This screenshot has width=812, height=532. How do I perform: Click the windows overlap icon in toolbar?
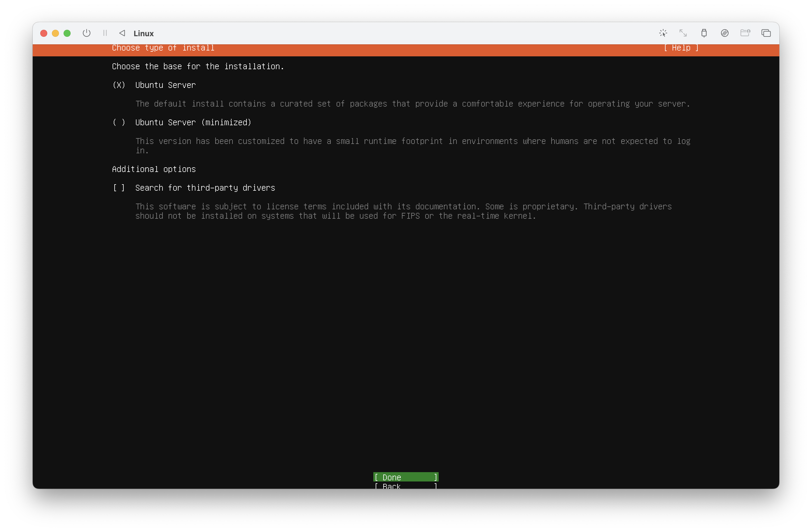click(766, 33)
